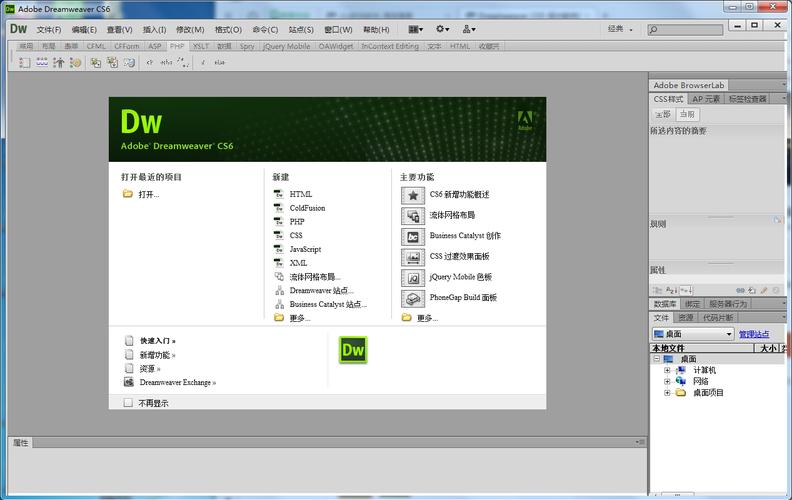The width and height of the screenshot is (792, 500).
Task: Open the gear settings menu in the top bar
Action: tap(442, 29)
